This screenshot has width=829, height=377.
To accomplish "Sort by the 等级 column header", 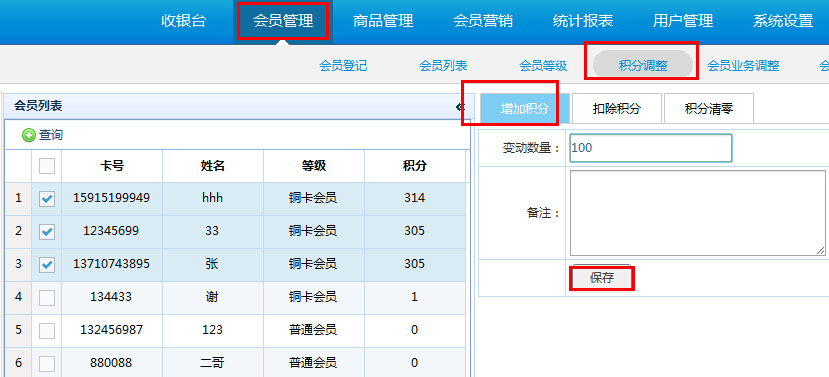I will coord(314,166).
